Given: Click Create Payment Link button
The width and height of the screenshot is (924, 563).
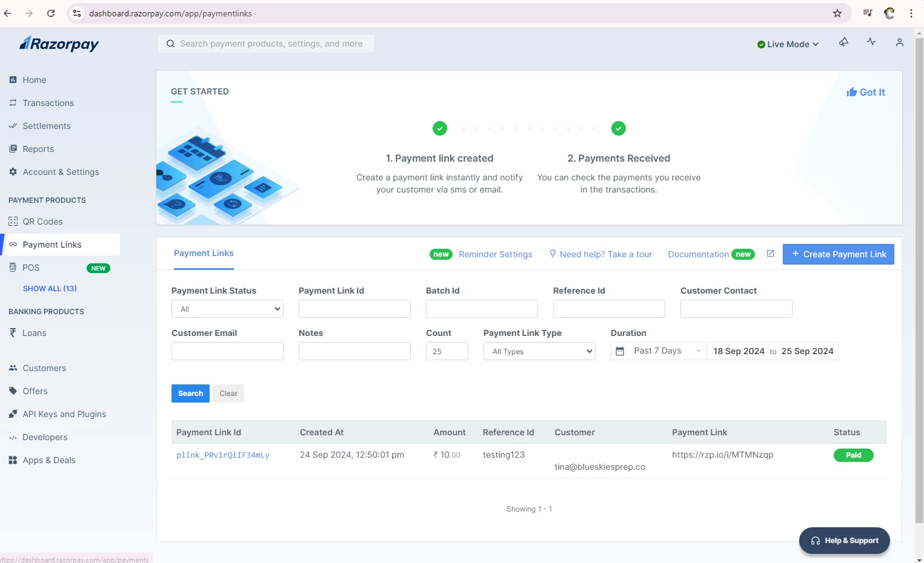Looking at the screenshot, I should coord(839,254).
